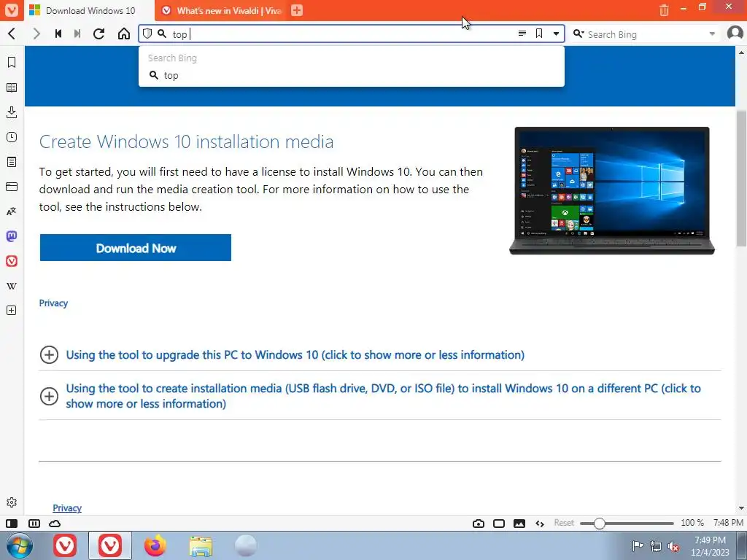Click the page vertical scrollbar thumb
The width and height of the screenshot is (747, 560).
[x=741, y=179]
